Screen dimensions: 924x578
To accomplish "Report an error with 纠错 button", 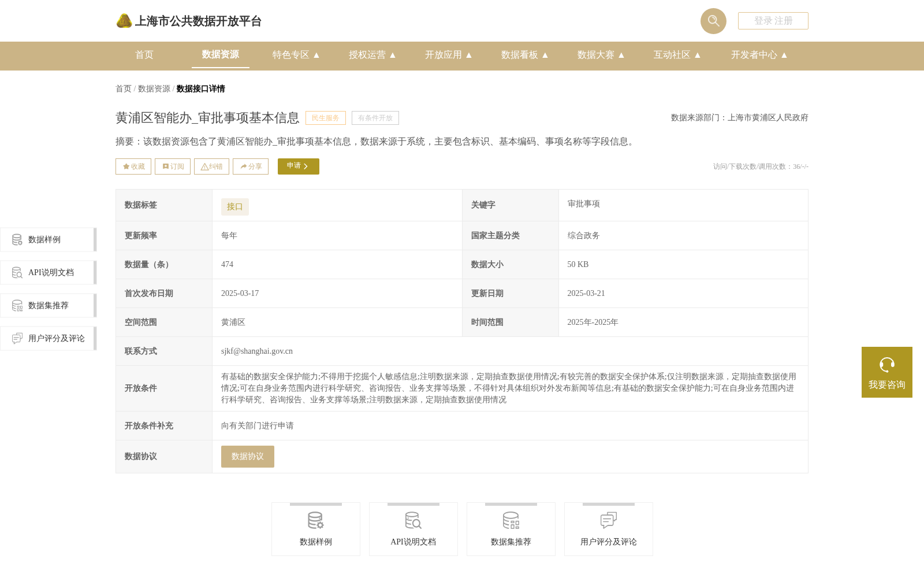I will pyautogui.click(x=211, y=166).
